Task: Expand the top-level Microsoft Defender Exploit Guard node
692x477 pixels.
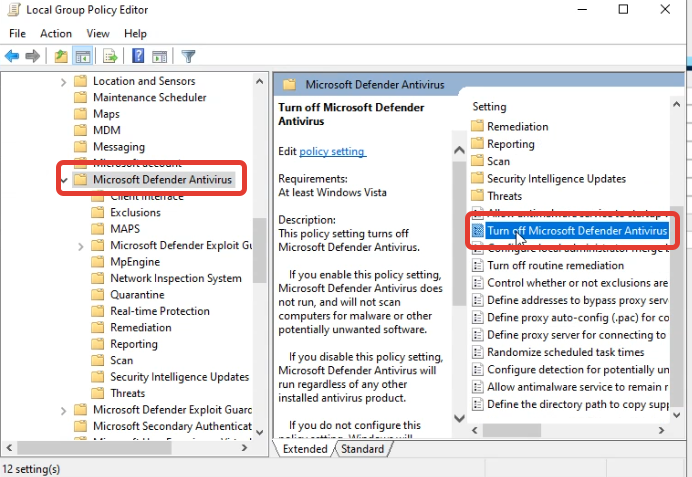Action: (x=63, y=410)
